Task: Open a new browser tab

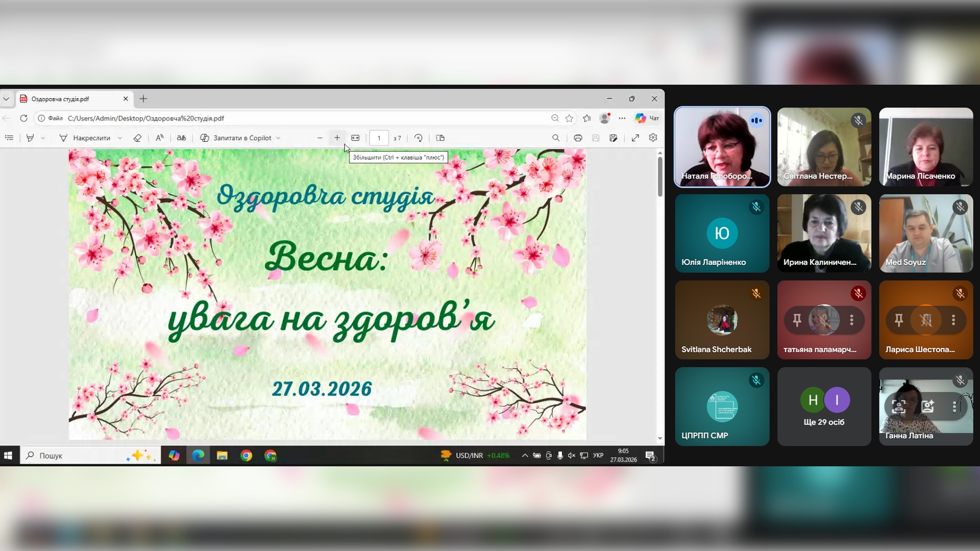Action: [x=143, y=99]
